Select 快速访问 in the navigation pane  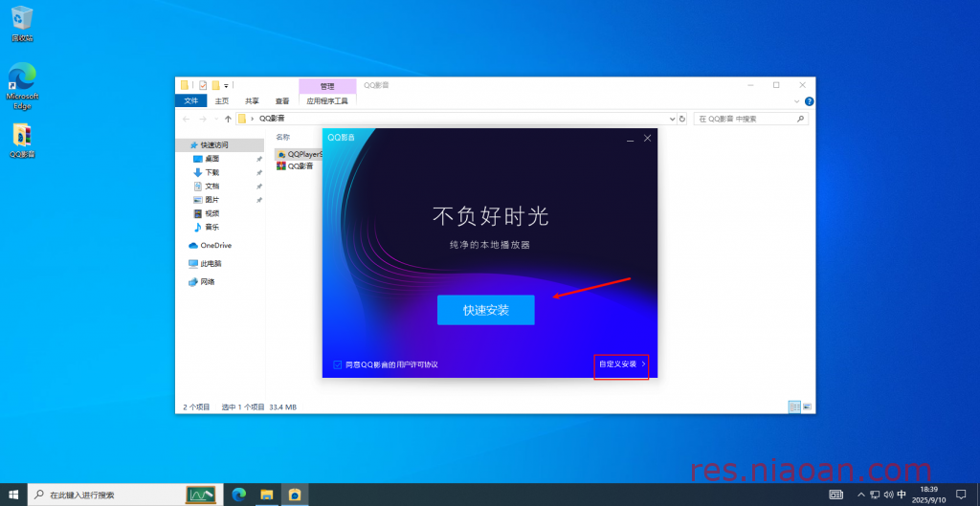coord(221,145)
